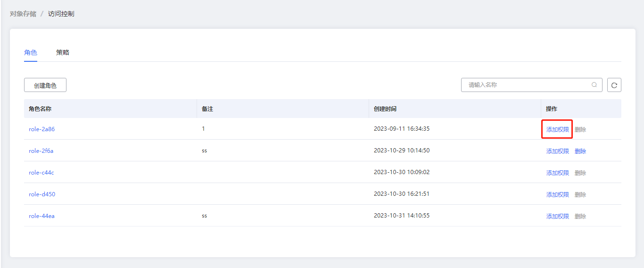Viewport: 644px width, 268px height.
Task: Open role-d450 role link
Action: (x=41, y=194)
